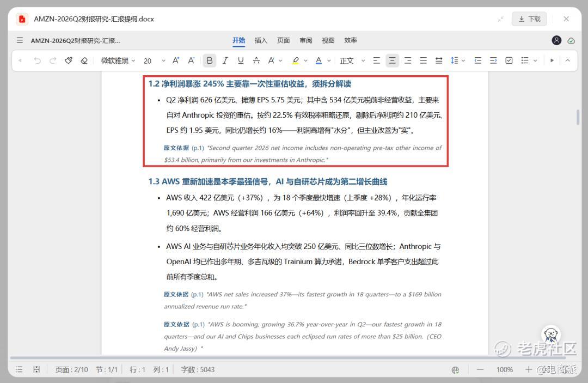Show previous toolbar items with left arrow

(20, 60)
